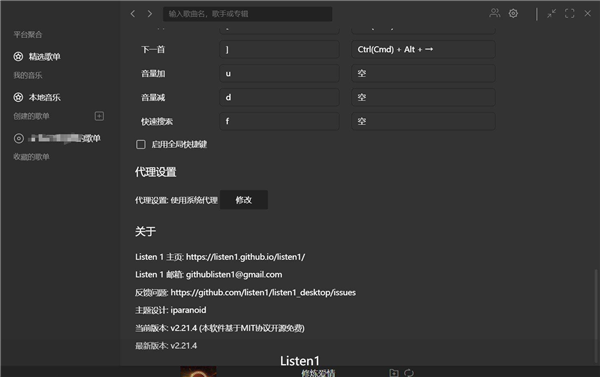
Task: Edit the 音量加 shortcut field showing u
Action: (x=279, y=73)
